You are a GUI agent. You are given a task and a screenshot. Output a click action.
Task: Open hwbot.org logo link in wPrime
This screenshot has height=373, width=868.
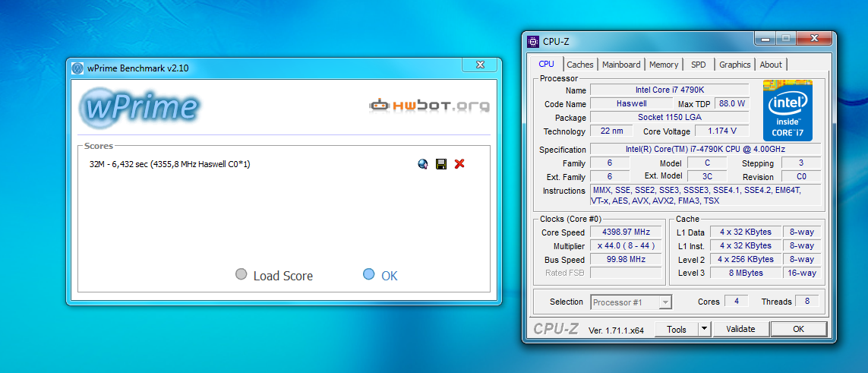point(430,105)
